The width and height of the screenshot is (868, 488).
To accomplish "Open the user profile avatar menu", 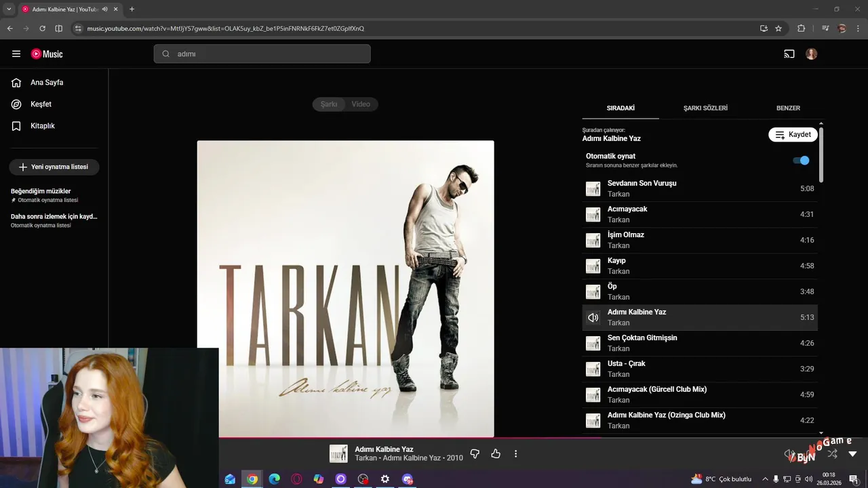I will (812, 54).
